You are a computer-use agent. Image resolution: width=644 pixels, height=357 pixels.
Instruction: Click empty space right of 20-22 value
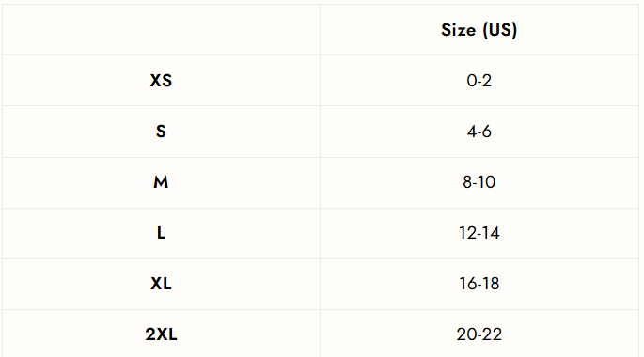[571, 334]
